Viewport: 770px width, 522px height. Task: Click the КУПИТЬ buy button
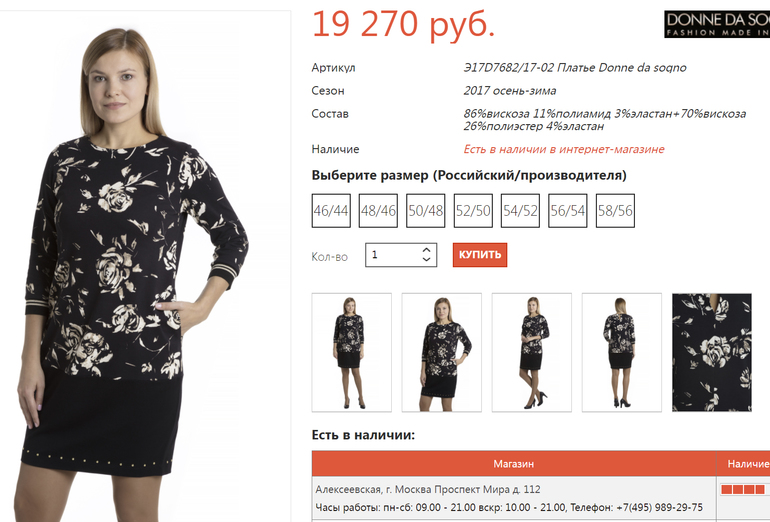point(480,255)
